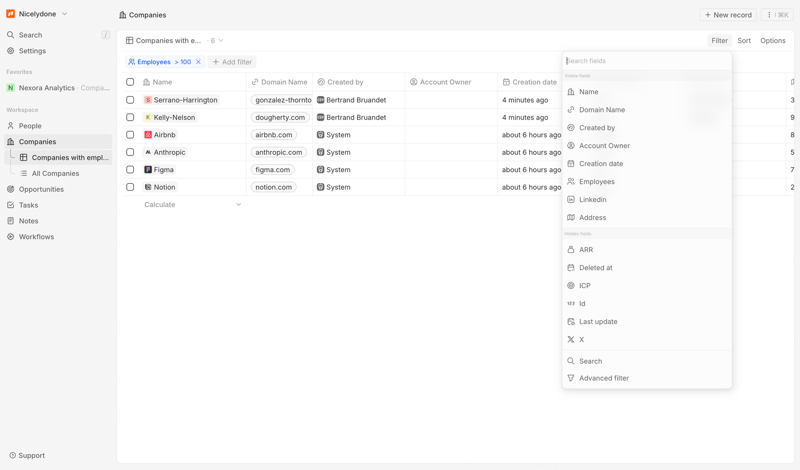Select Search at bottom of filter menu
Screen dimensions: 800x470
646,361
